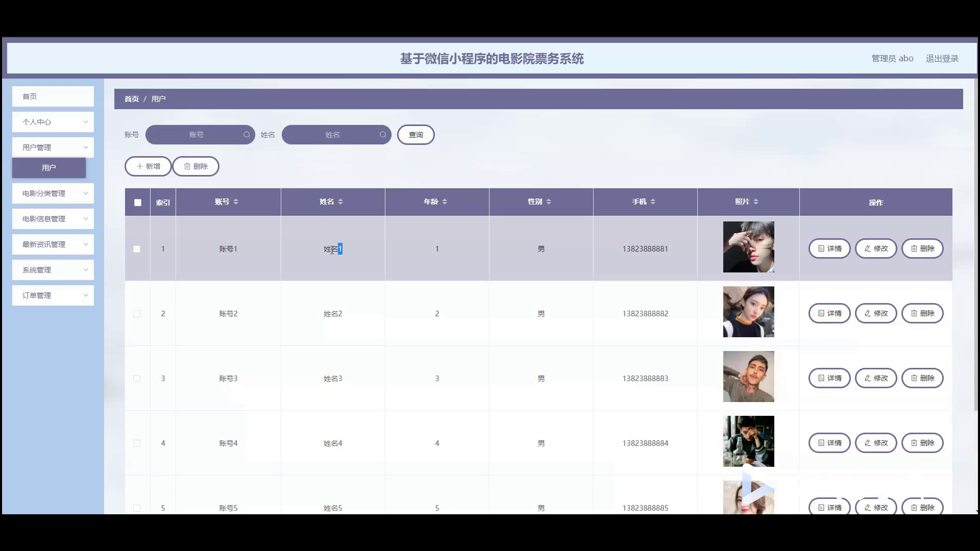Click 删除 for 账号1 row

[x=922, y=248]
